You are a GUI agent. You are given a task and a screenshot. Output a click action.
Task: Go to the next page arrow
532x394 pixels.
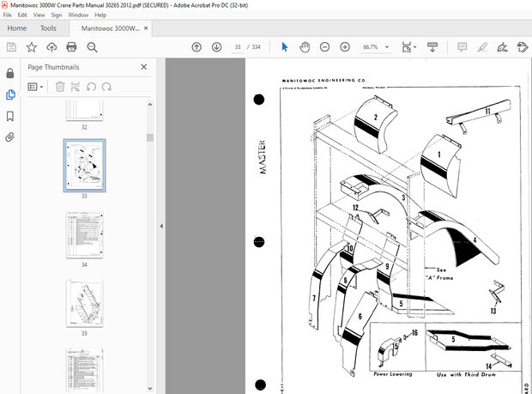215,47
